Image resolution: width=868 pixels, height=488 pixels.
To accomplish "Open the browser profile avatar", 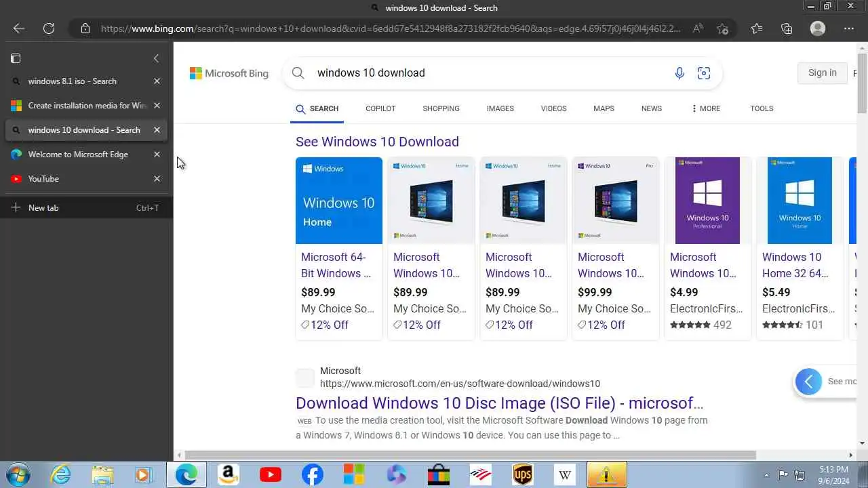I will (818, 28).
